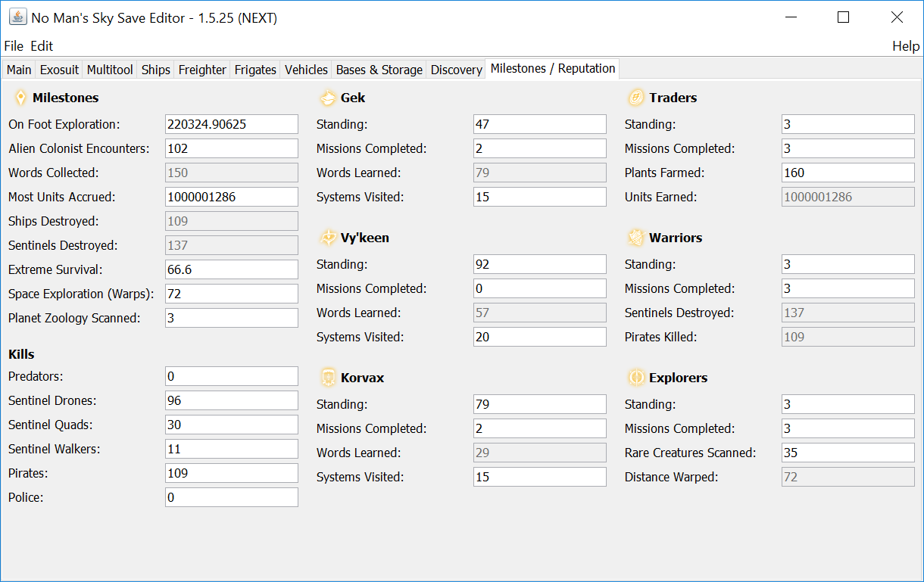This screenshot has width=924, height=582.
Task: Click the Korvax Missions Completed field
Action: click(x=540, y=428)
